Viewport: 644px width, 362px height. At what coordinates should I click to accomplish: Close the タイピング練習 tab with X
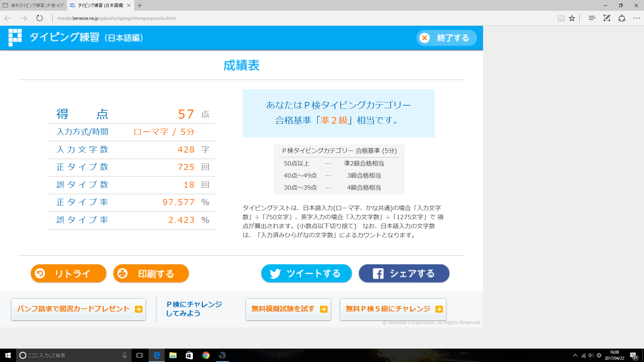(129, 5)
